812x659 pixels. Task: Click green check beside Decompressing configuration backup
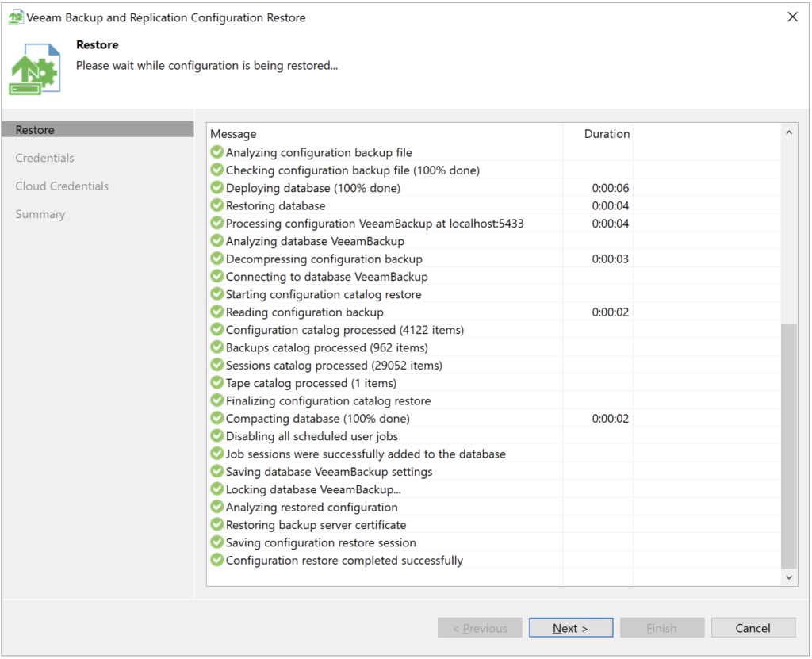pyautogui.click(x=217, y=259)
